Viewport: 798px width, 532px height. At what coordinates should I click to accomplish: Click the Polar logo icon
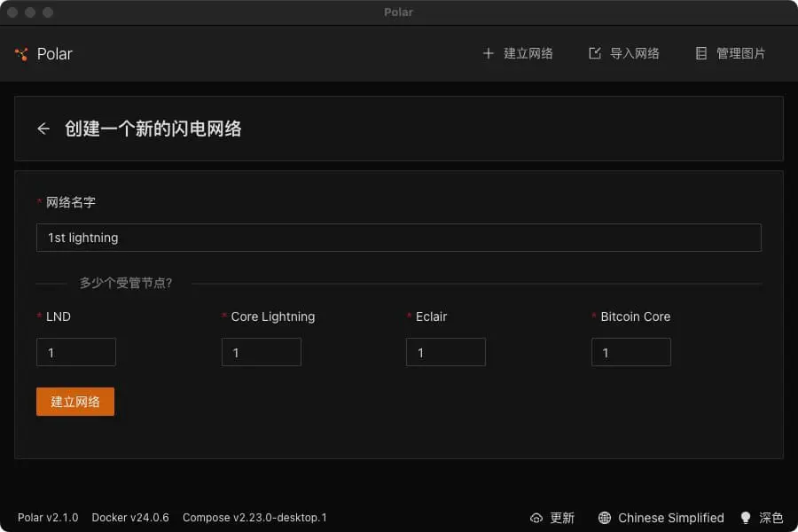[22, 54]
